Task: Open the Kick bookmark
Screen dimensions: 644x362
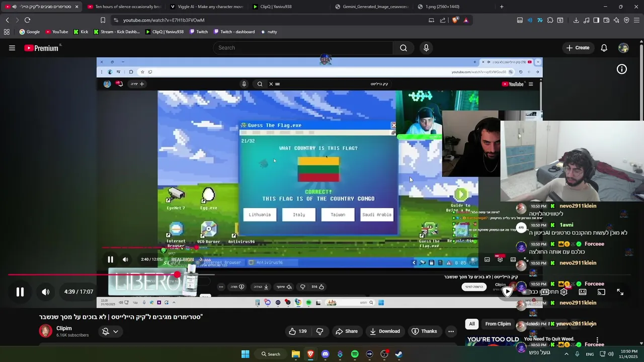Action: [81, 32]
